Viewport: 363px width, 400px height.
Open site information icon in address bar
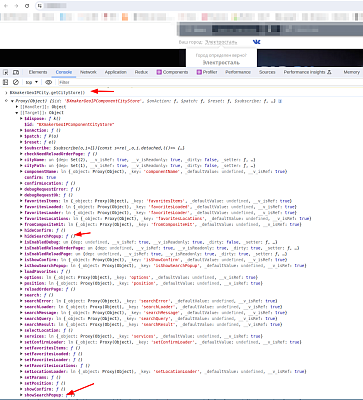40,6
